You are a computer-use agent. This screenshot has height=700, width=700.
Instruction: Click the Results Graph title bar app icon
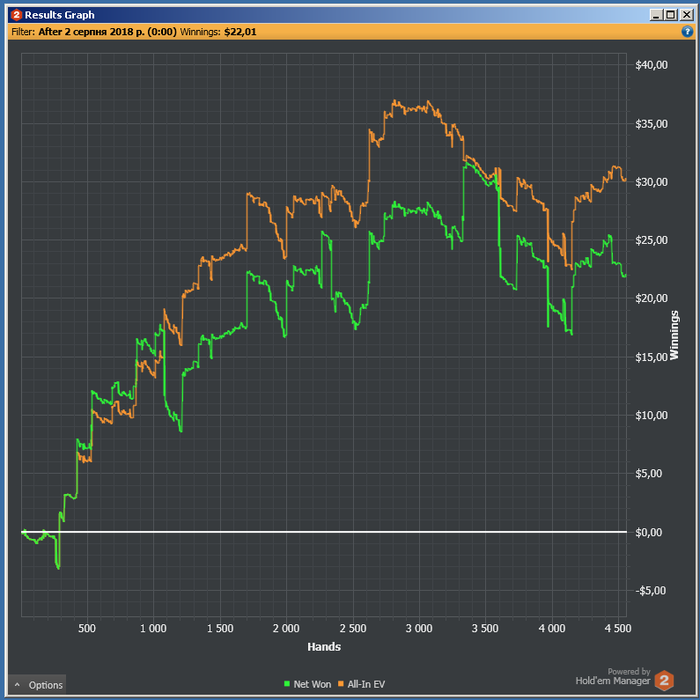(17, 15)
